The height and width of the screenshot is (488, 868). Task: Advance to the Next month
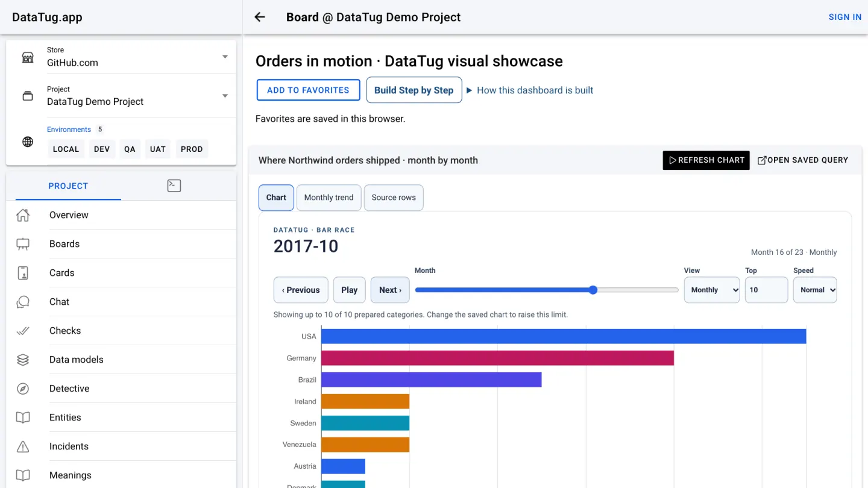(x=390, y=290)
